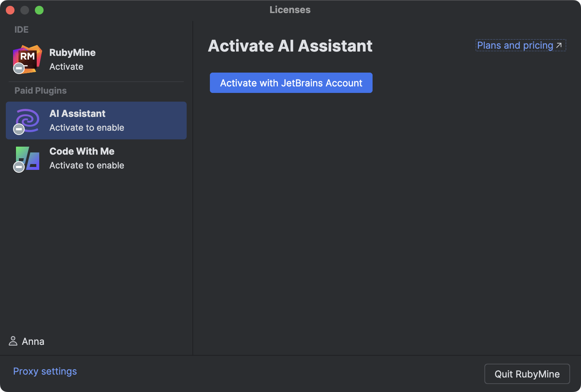Activate with JetBrains Account
This screenshot has height=392, width=581.
point(291,83)
